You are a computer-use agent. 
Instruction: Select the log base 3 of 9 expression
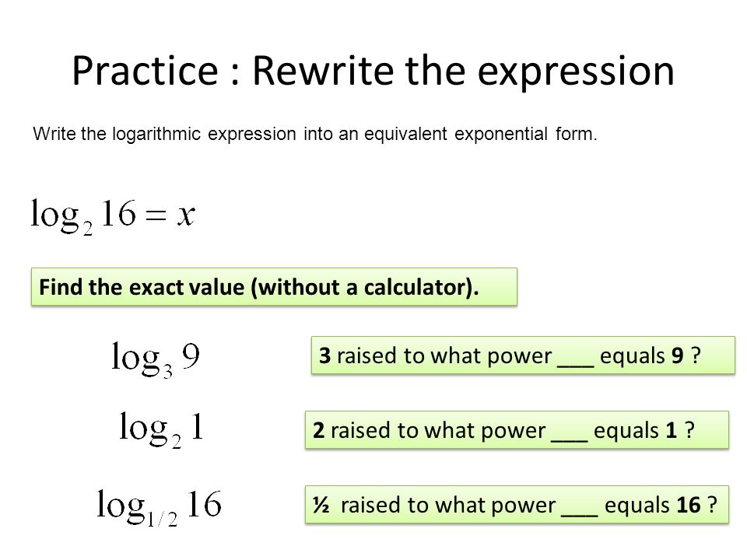pyautogui.click(x=156, y=359)
